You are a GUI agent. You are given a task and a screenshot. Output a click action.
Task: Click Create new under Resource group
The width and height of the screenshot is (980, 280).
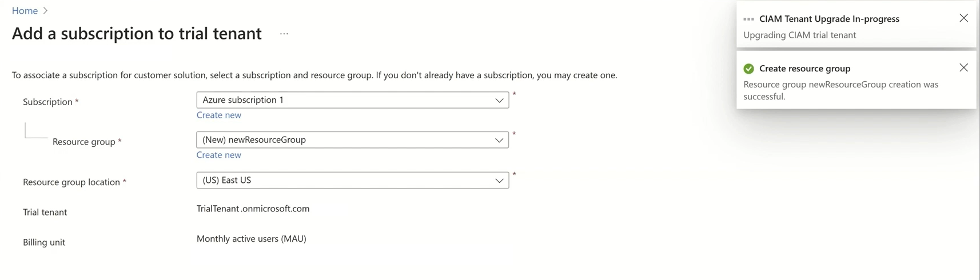pyautogui.click(x=219, y=155)
